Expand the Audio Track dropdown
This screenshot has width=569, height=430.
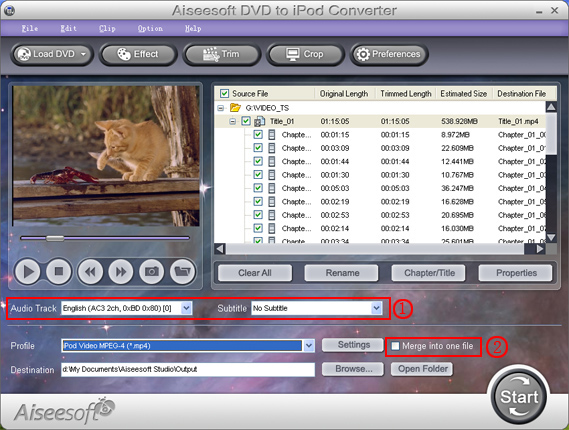coord(186,308)
